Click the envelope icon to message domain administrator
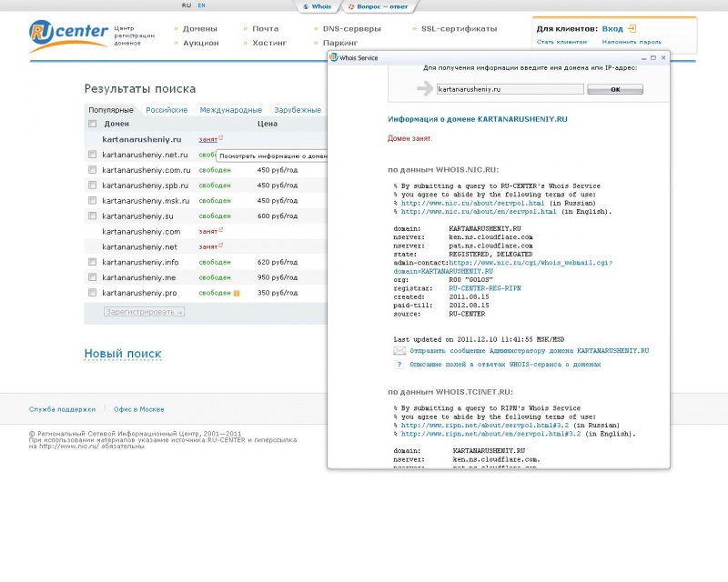Screen dimensions: 728x582 pyautogui.click(x=399, y=351)
